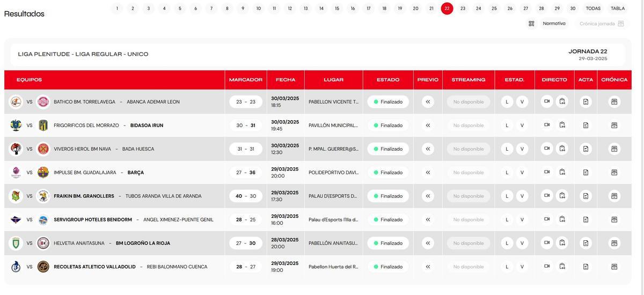Open the TABLA standings tab
Screen dimensions: 644x295
coord(618,9)
